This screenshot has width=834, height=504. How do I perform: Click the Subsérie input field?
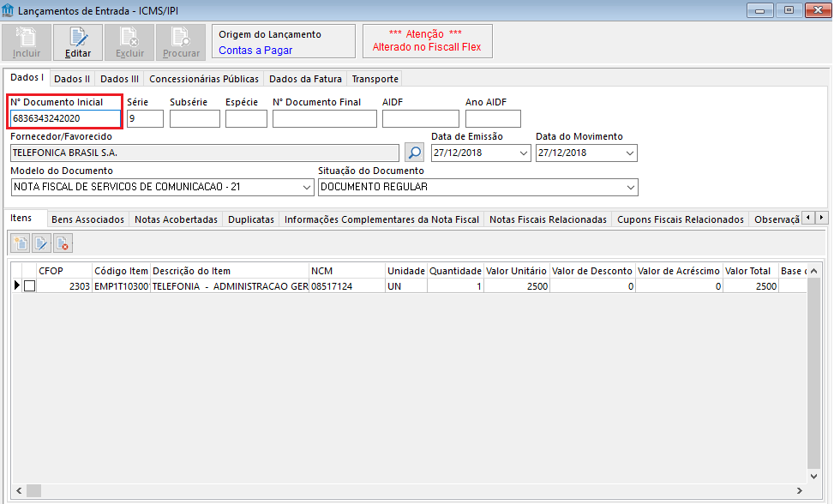coord(195,118)
